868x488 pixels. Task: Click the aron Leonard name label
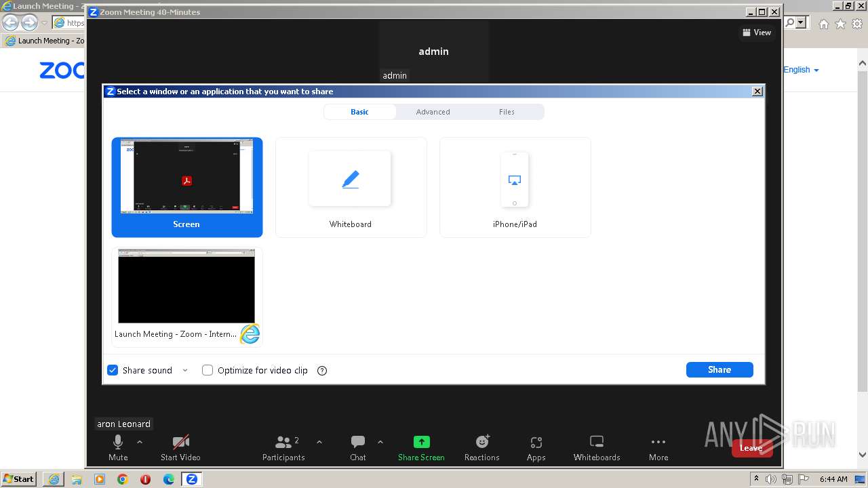(124, 424)
